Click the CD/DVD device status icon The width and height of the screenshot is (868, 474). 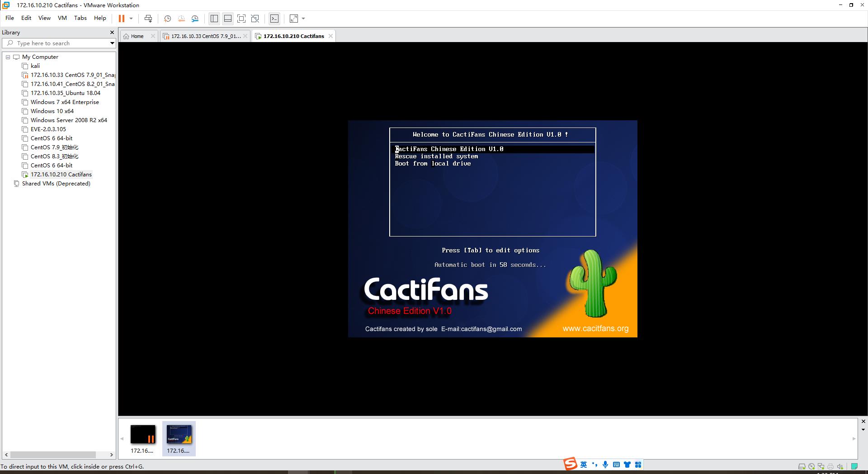(811, 466)
